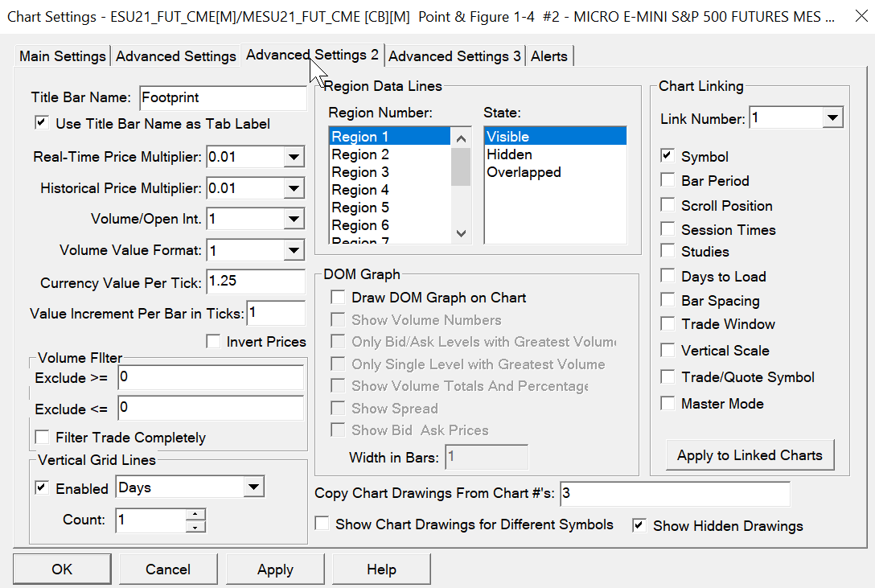The height and width of the screenshot is (588, 875).
Task: Click Count spinner down arrow
Action: (x=195, y=527)
